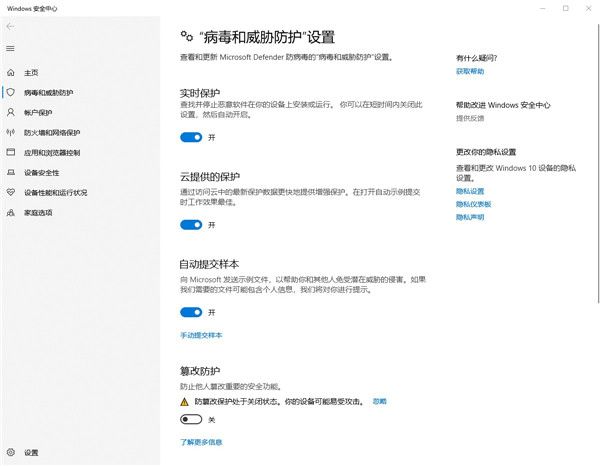Click the app and browser control window icon
Viewport: 600px width, 466px height.
[11, 152]
